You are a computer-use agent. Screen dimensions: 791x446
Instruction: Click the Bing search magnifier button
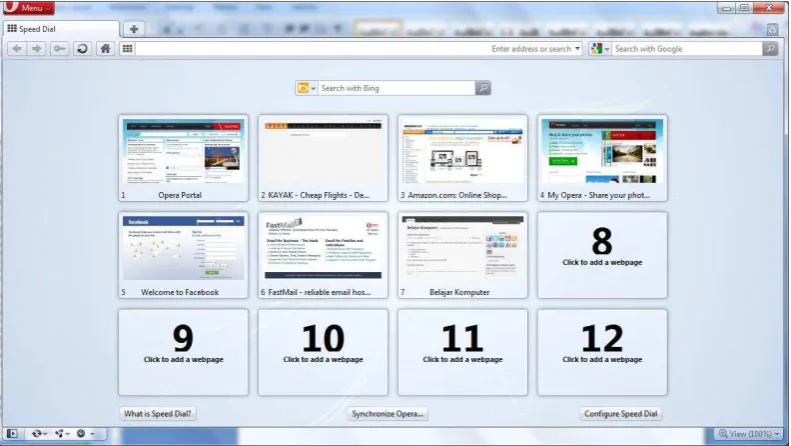(483, 88)
